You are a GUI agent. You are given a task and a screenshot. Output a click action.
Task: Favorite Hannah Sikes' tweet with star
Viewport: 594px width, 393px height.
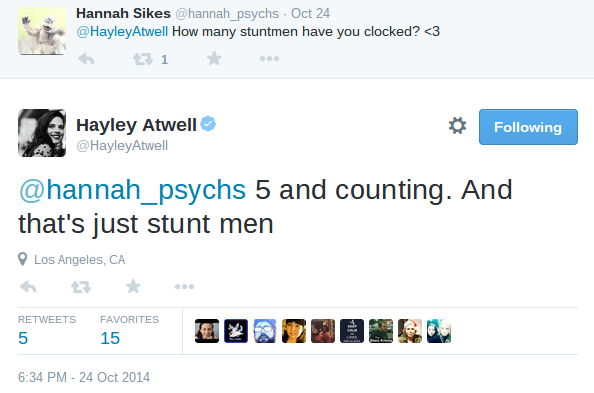pos(214,58)
